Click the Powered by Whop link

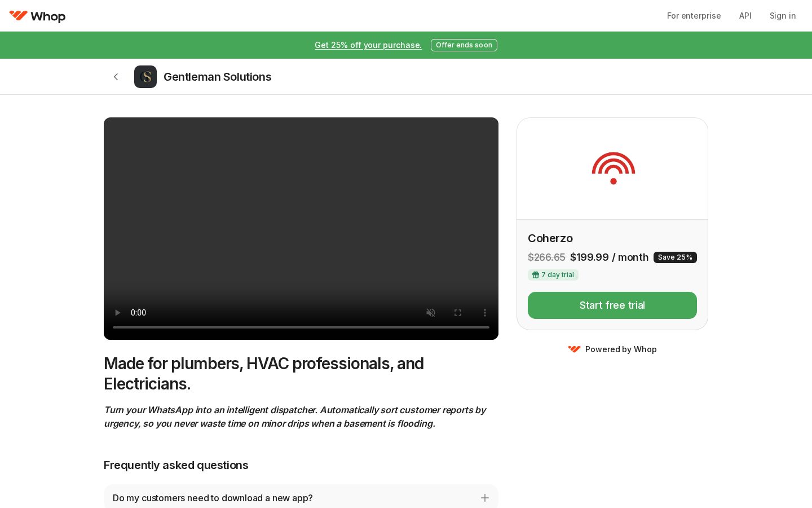(x=612, y=349)
